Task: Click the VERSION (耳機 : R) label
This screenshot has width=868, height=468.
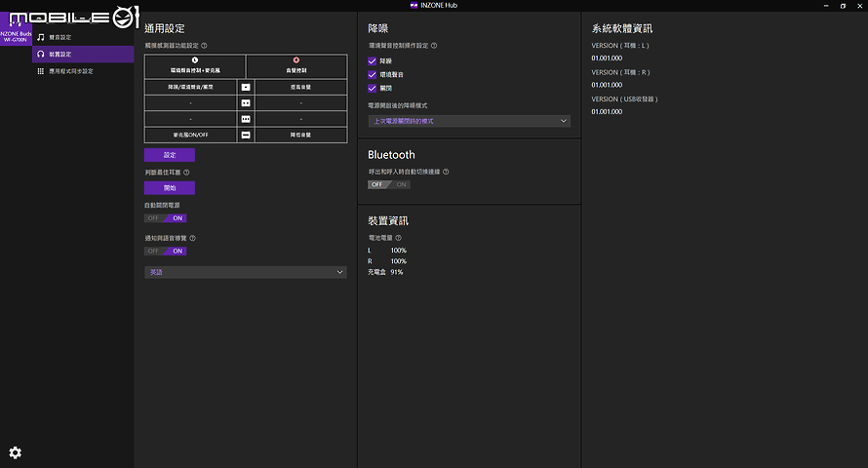Action: tap(620, 72)
